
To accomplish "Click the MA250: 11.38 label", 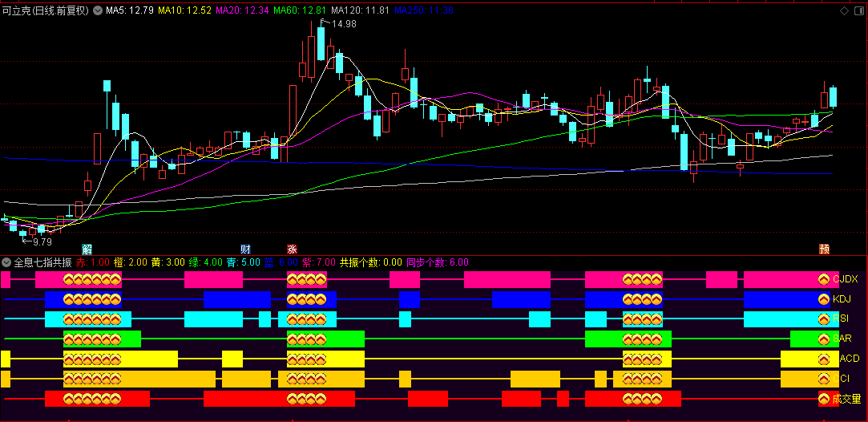I will (424, 10).
